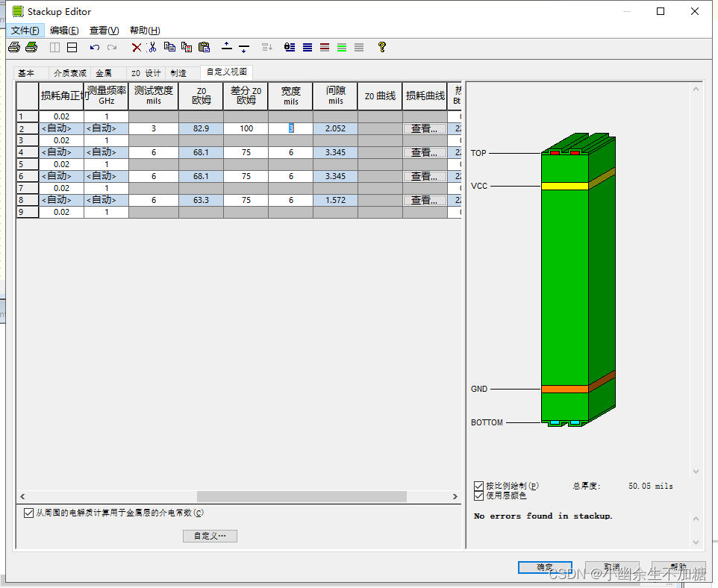Click the blue striped layers icon

coord(308,47)
